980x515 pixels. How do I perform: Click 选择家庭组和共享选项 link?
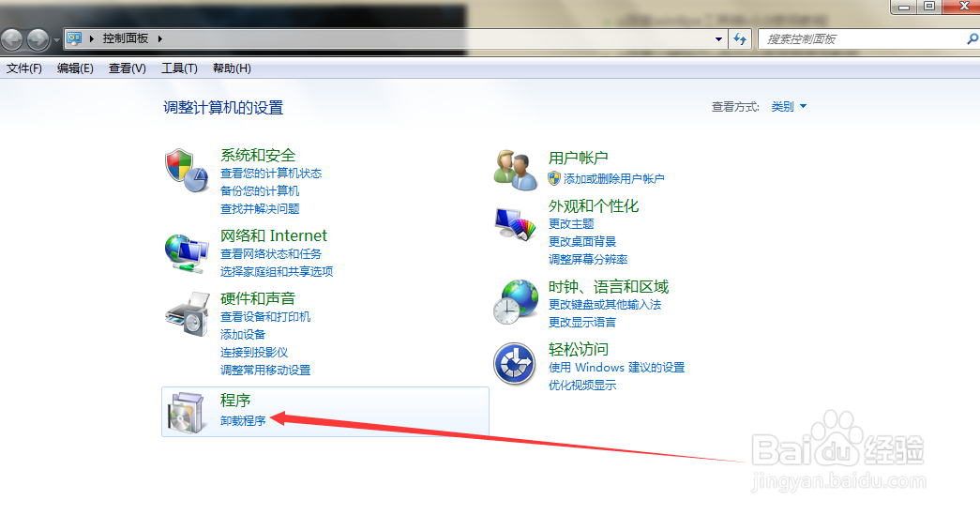coord(277,271)
